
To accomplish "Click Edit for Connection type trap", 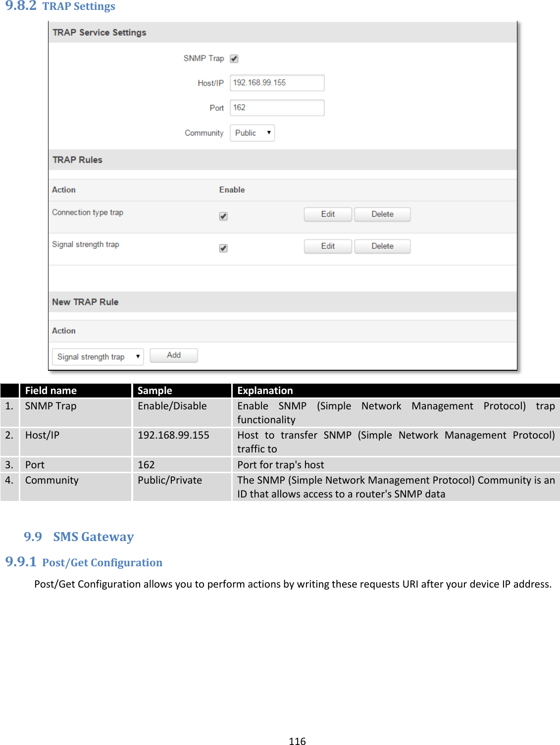I will coord(327,214).
